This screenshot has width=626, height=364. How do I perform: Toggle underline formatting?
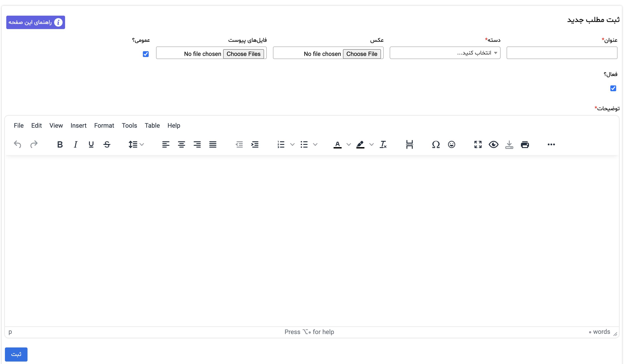click(91, 144)
